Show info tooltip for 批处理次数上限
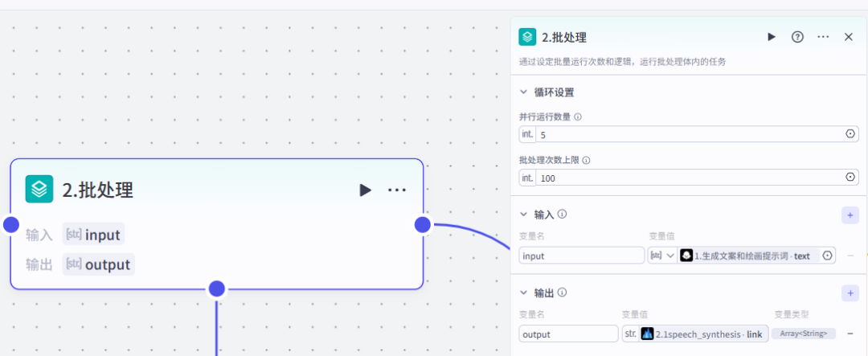This screenshot has height=356, width=868. (586, 161)
